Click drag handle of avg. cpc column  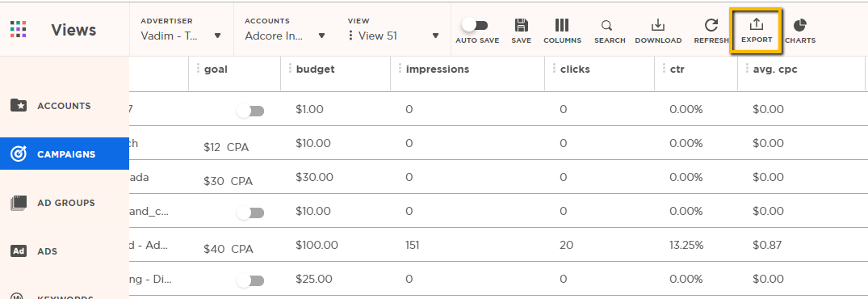[x=747, y=69]
